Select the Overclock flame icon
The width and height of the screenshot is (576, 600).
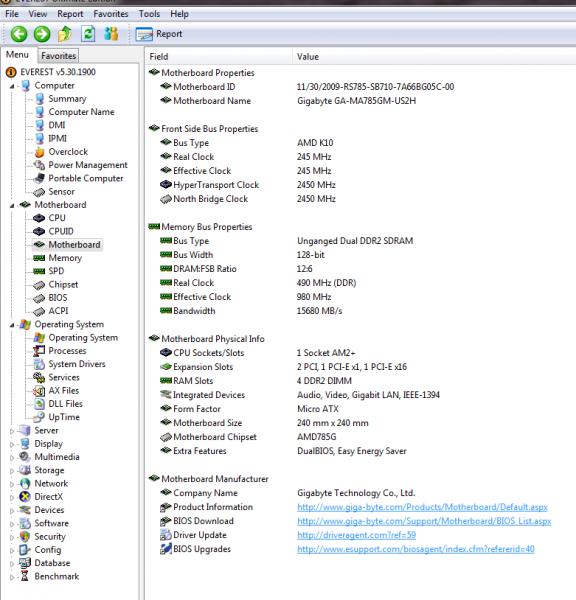(39, 152)
